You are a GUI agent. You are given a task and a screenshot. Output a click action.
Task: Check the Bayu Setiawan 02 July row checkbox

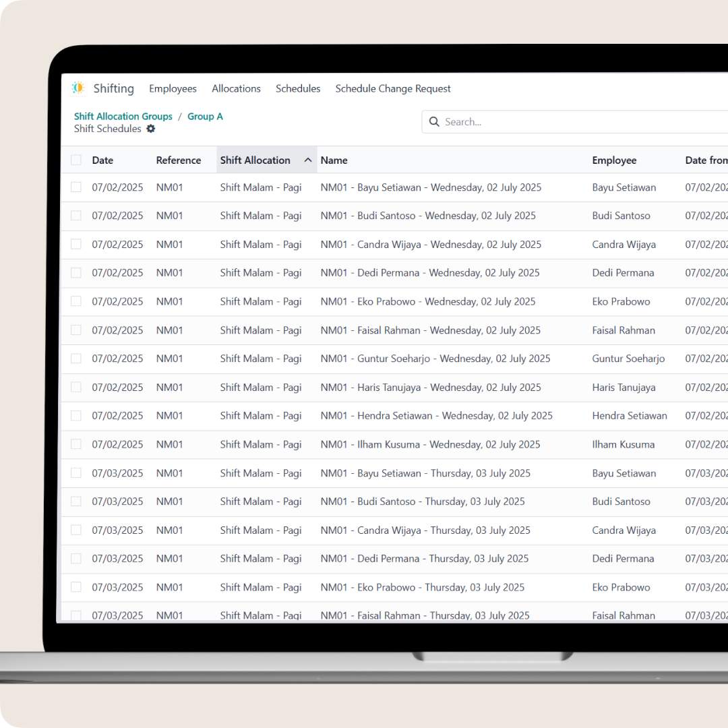(x=76, y=187)
